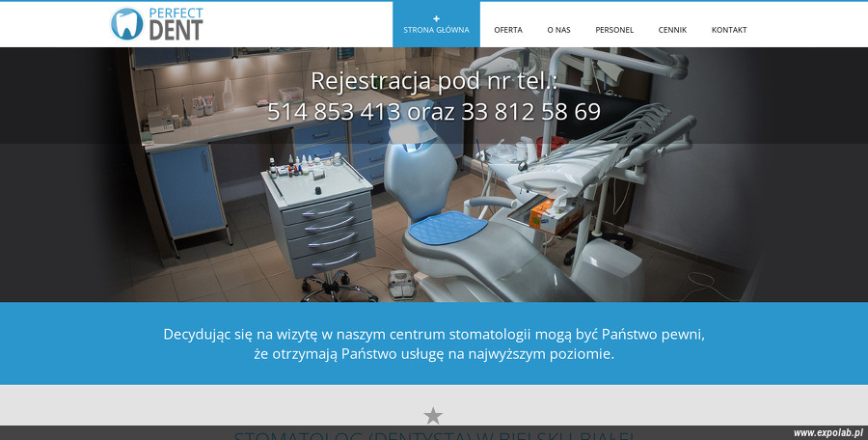Click phone number 33 812 58 69
The width and height of the screenshot is (868, 440).
pos(530,112)
